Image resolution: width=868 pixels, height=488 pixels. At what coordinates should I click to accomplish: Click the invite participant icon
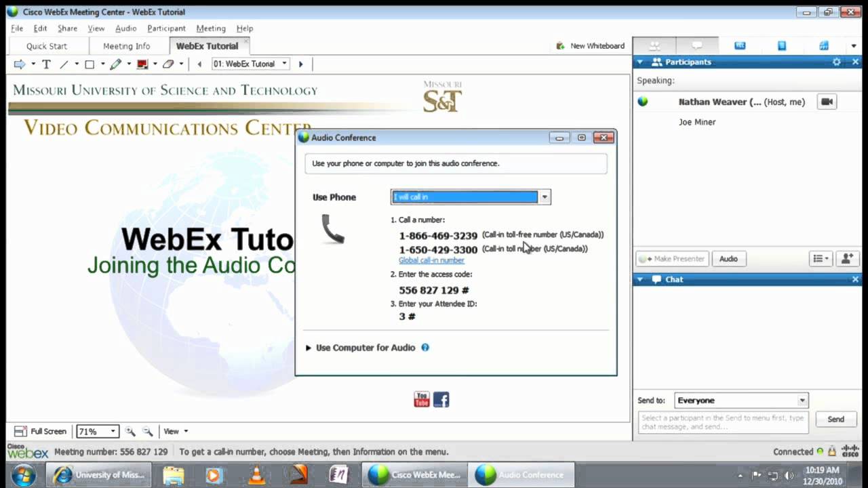click(x=846, y=259)
